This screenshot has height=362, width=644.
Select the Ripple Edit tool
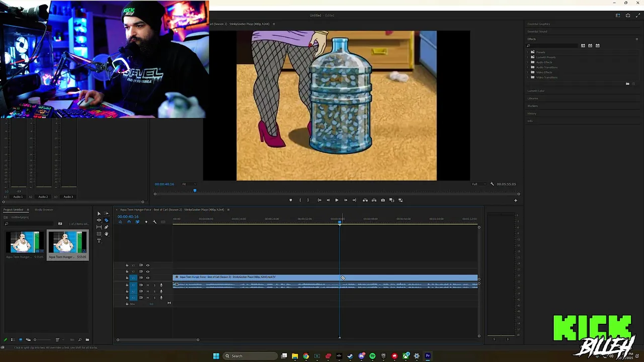tap(99, 220)
